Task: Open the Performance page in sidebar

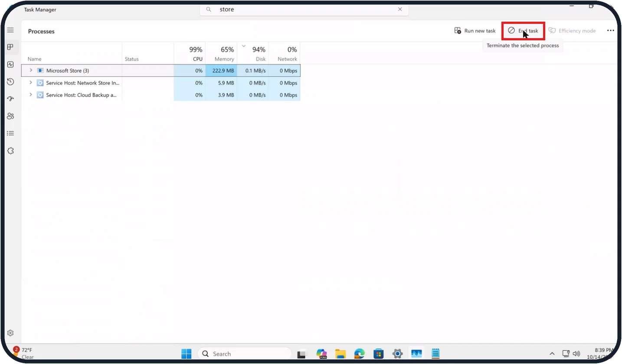Action: pos(10,65)
